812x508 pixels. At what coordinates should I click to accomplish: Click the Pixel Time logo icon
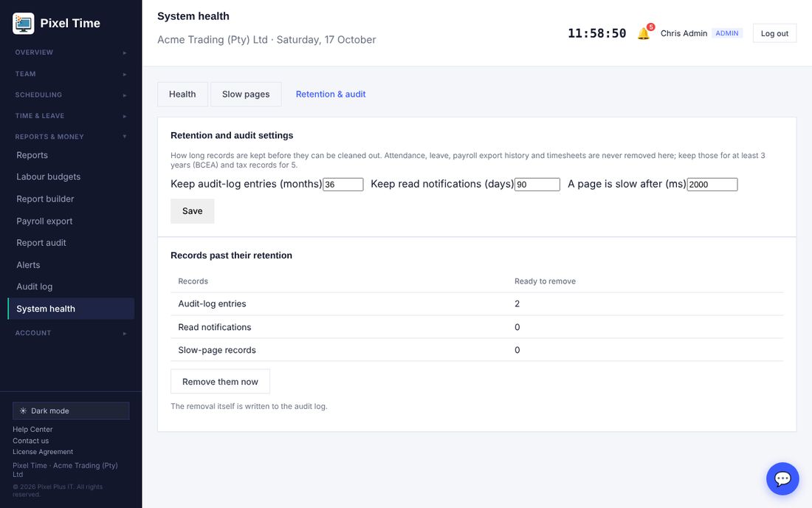tap(24, 24)
